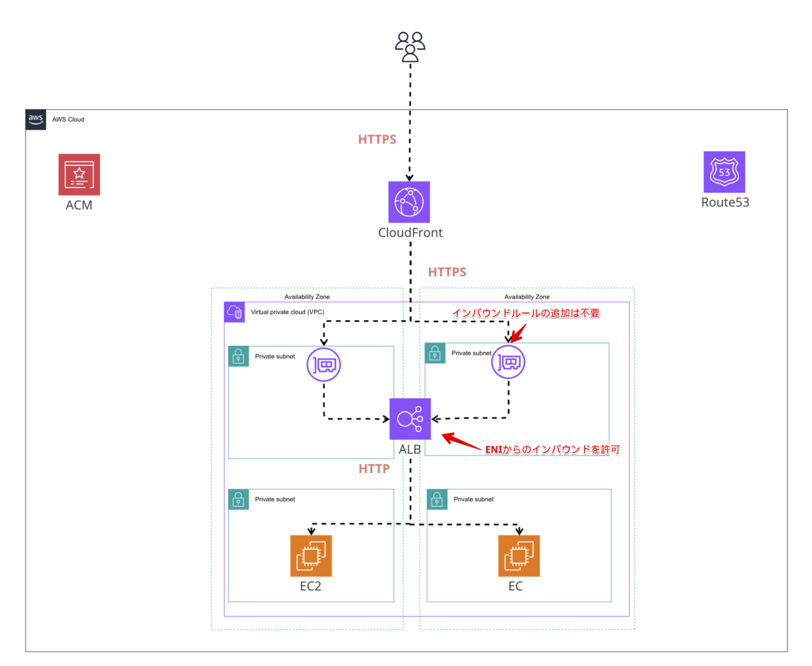Viewport: 812px width, 666px height.
Task: Click the orange instance icon labeled EC
Action: [519, 556]
